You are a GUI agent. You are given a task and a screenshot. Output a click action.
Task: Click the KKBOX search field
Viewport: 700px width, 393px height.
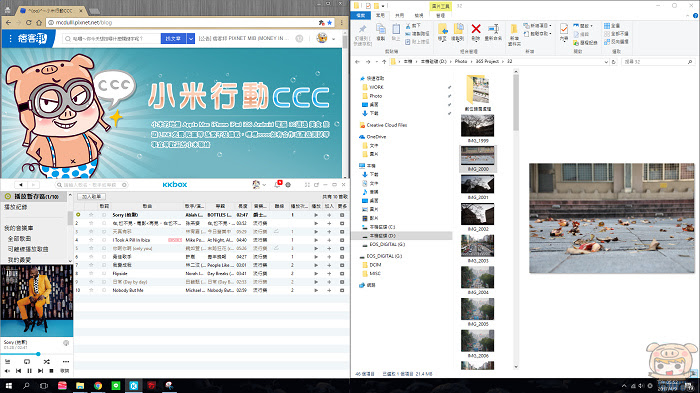tap(92, 184)
